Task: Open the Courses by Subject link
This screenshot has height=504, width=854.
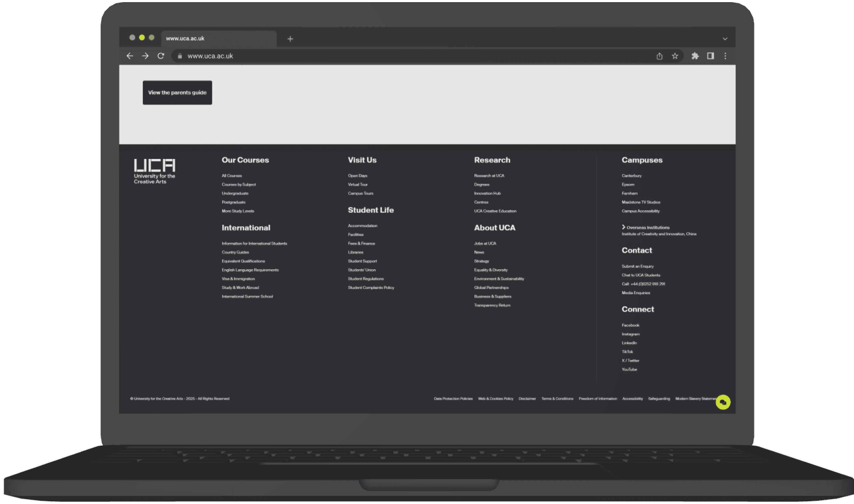Action: [x=239, y=184]
